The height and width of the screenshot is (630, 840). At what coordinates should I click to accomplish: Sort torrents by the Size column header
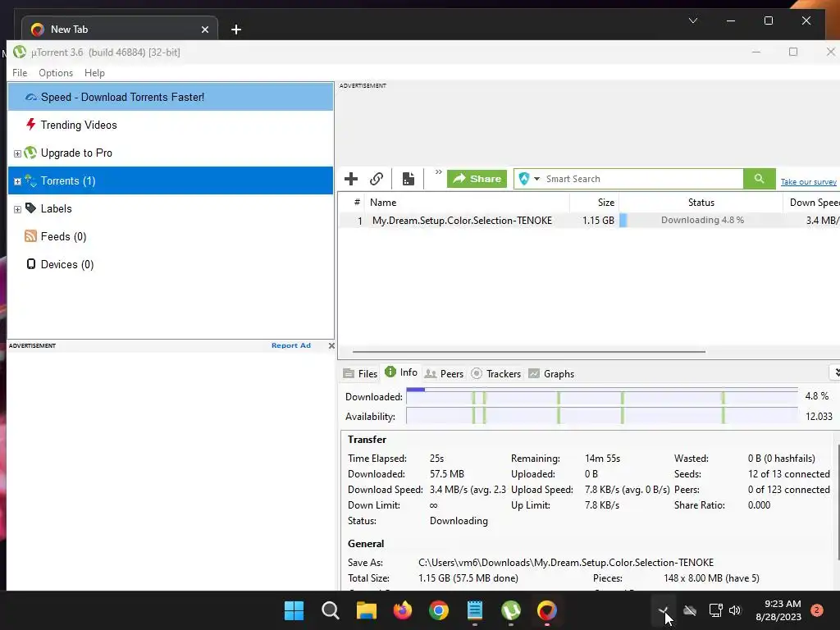tap(595, 203)
